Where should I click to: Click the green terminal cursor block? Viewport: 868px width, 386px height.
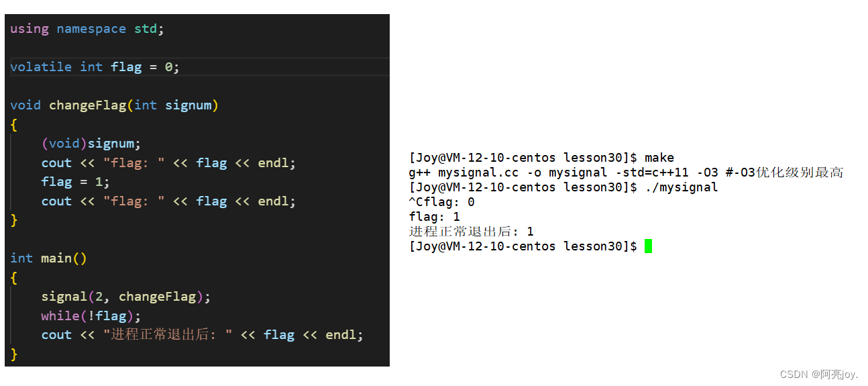[x=648, y=246]
